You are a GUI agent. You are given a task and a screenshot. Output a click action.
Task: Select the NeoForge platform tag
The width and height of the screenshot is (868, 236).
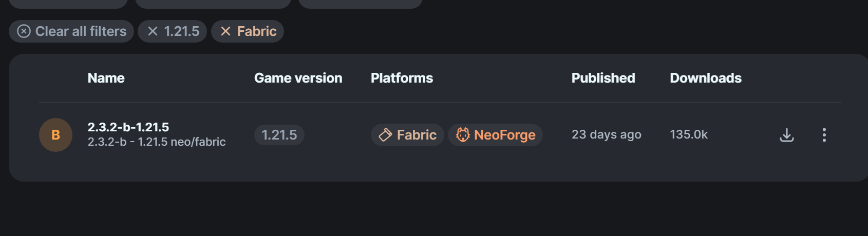[495, 135]
